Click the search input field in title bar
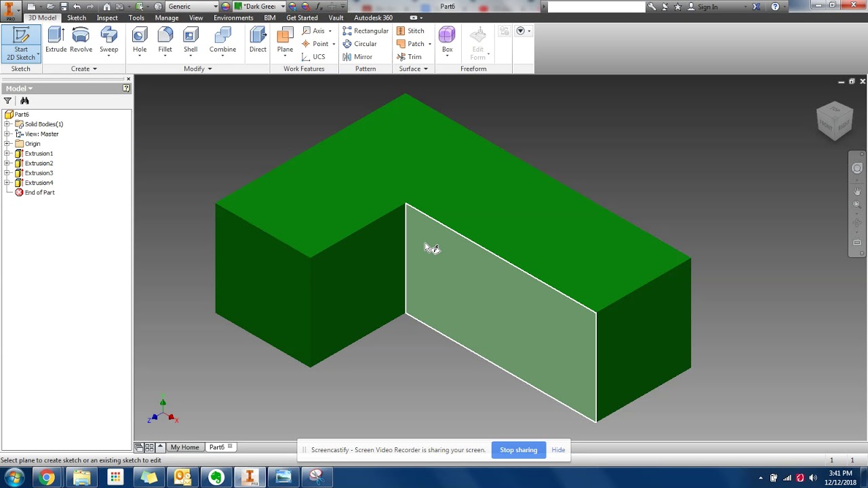The height and width of the screenshot is (488, 868). (596, 7)
